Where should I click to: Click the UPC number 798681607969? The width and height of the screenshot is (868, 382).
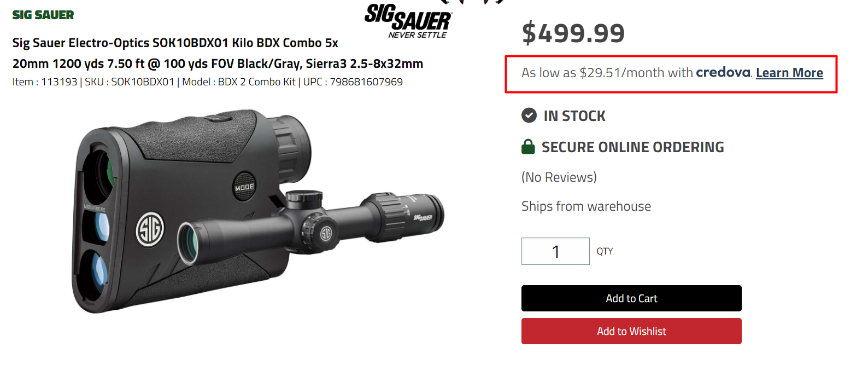point(366,82)
